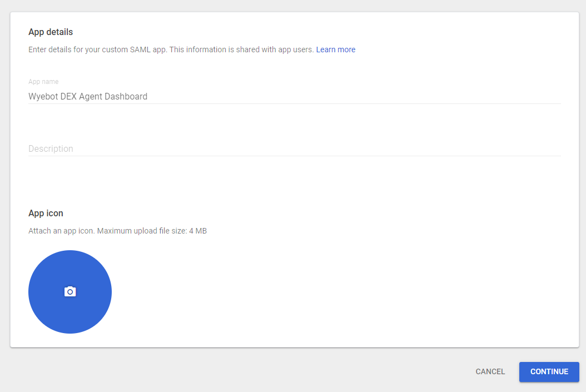Select the Wyebot DEX Agent Dashboard text
Viewport: 586px width, 392px height.
[x=88, y=96]
